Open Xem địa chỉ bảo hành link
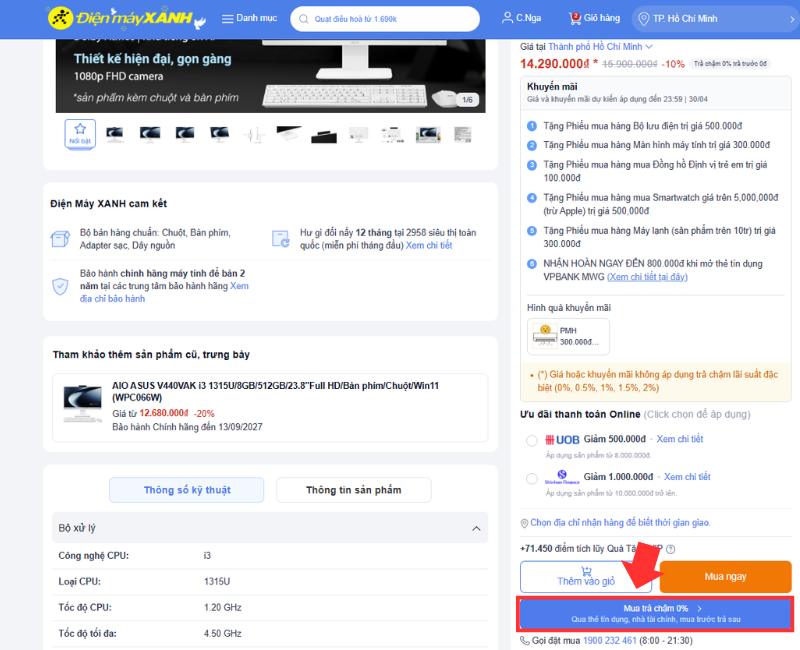 (x=164, y=292)
